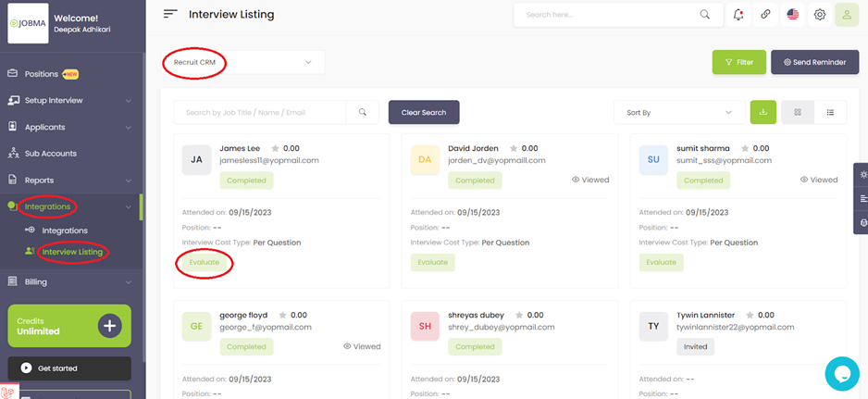This screenshot has width=868, height=399.
Task: Expand the Billing sidebar menu
Action: pos(70,282)
